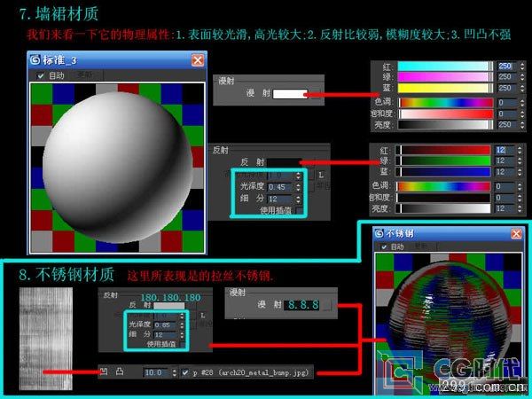Click the map slot button beside the 8.8.8 漫射 swatch
Image resolution: width=532 pixels, height=399 pixels.
click(x=326, y=305)
